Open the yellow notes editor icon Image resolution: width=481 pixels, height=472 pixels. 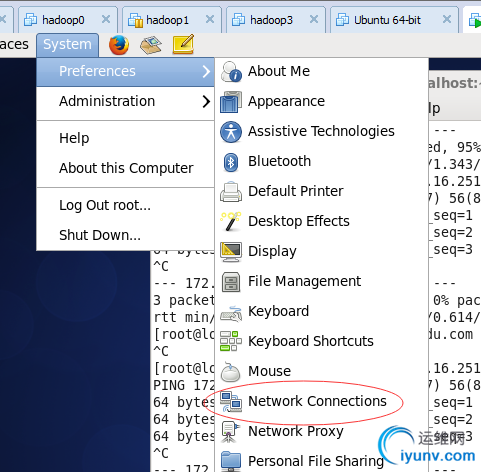pos(183,44)
